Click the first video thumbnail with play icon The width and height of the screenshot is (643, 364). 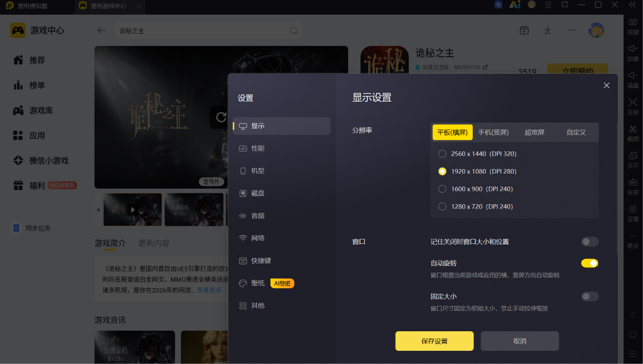pos(133,210)
